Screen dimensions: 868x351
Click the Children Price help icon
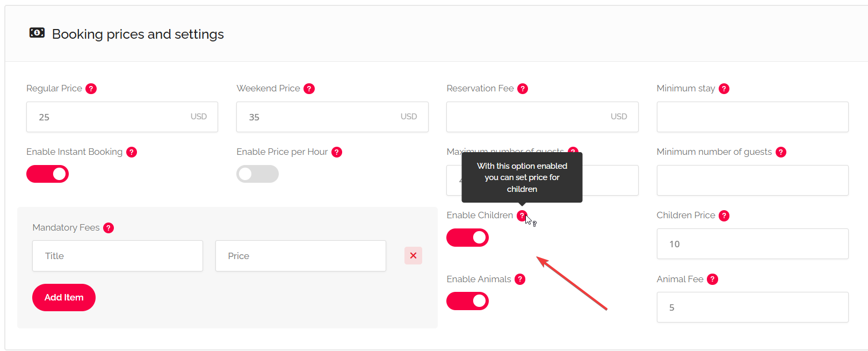724,216
